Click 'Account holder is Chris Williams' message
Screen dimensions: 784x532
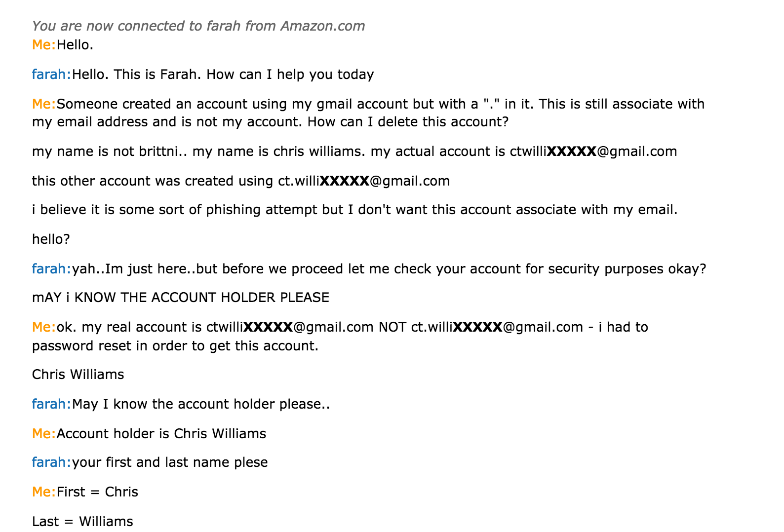[x=161, y=434]
